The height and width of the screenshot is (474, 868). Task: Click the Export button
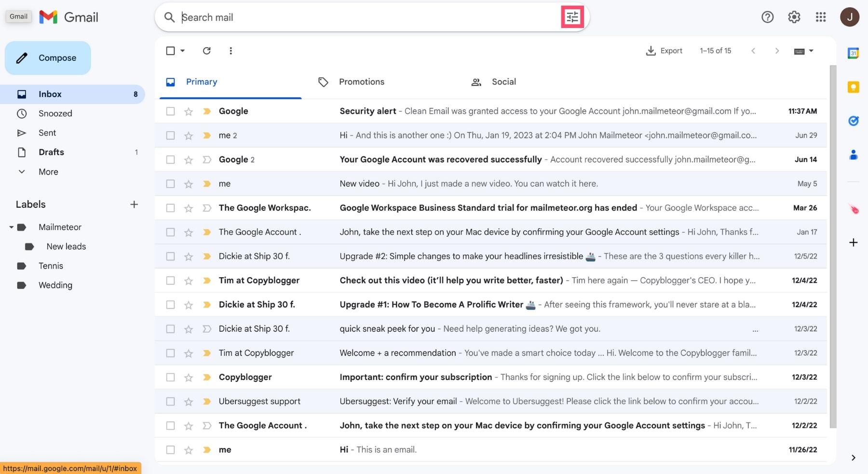click(x=664, y=51)
